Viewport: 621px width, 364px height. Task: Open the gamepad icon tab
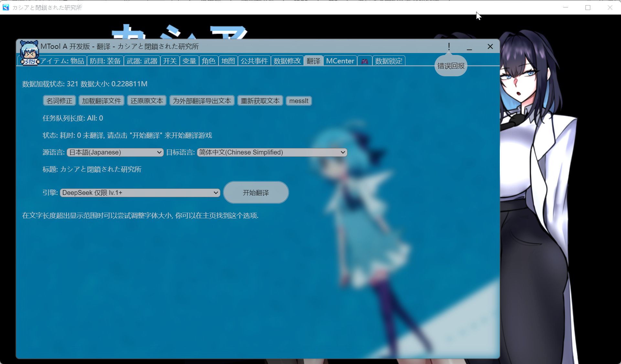point(365,61)
